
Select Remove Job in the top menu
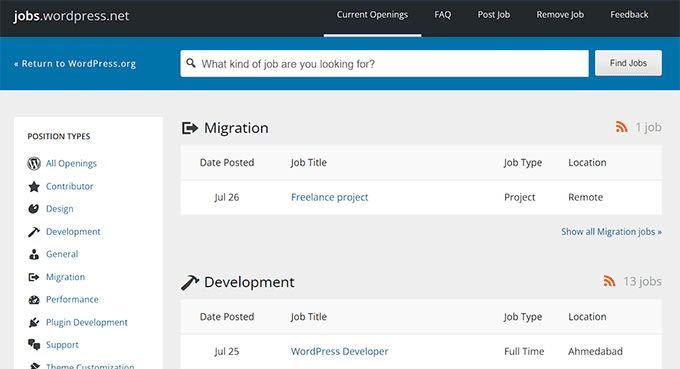pyautogui.click(x=560, y=15)
